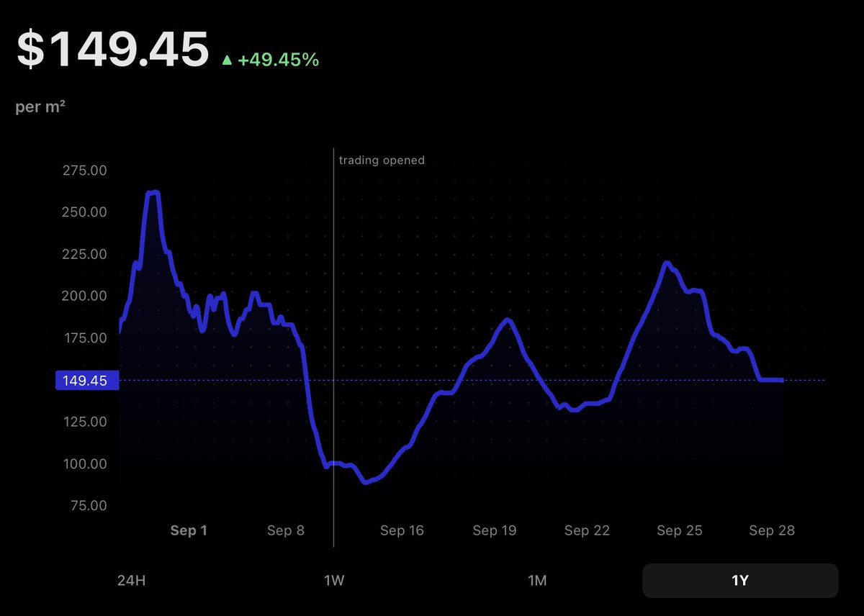This screenshot has height=616, width=864.
Task: Click the 175.00 y-axis label
Action: (85, 338)
